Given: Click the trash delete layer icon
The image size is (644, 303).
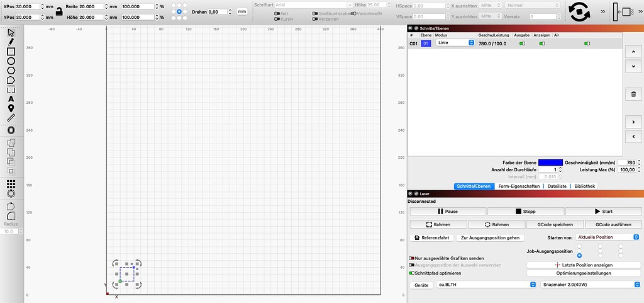Looking at the screenshot, I should (x=633, y=94).
